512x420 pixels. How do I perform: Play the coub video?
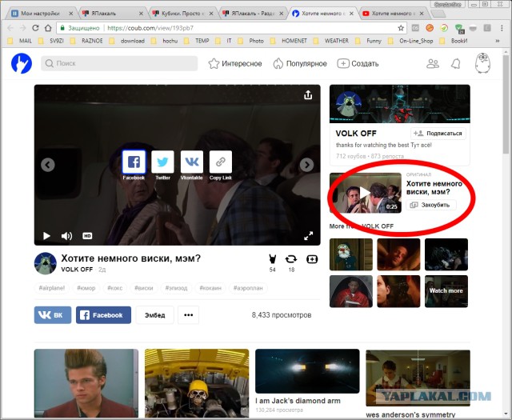pyautogui.click(x=46, y=236)
